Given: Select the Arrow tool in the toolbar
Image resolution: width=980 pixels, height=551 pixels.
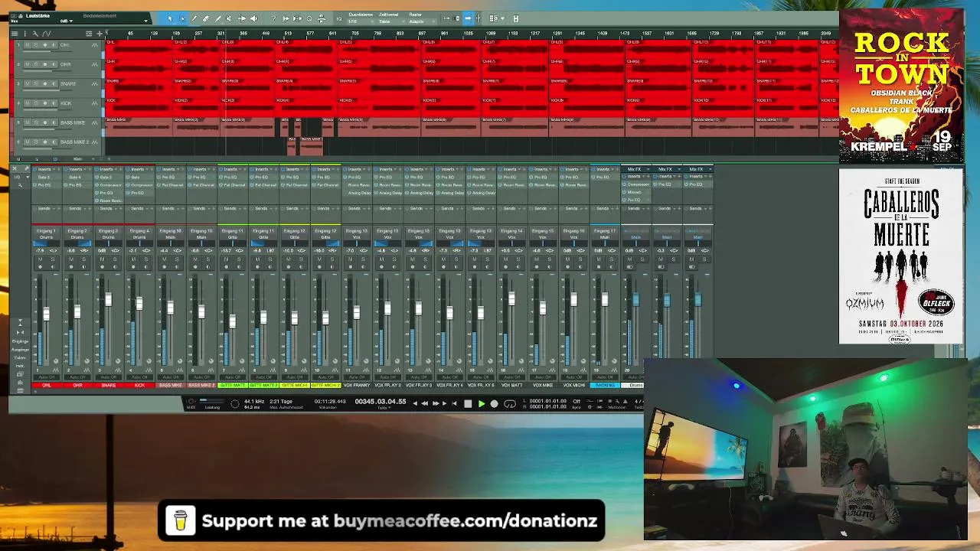Looking at the screenshot, I should 170,19.
